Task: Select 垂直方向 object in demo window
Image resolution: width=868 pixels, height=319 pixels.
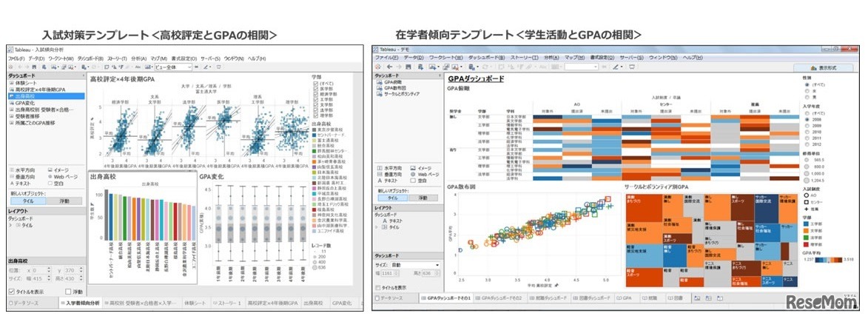Action: click(390, 175)
